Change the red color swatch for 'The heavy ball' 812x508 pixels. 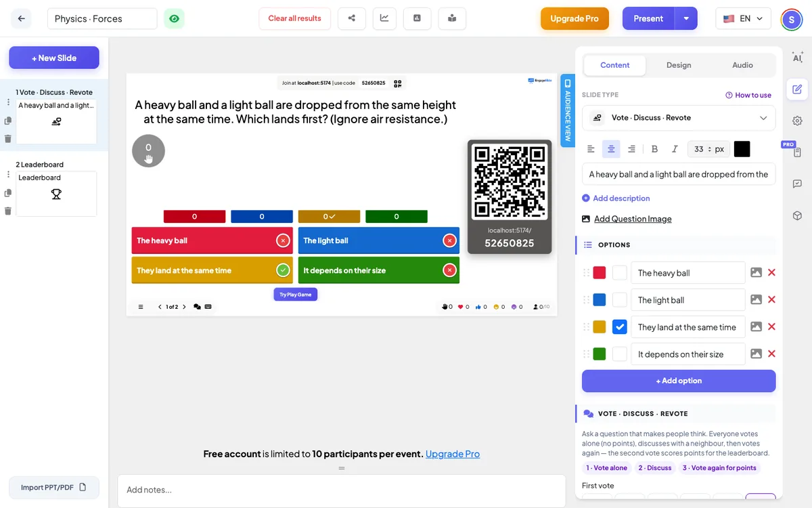point(600,273)
